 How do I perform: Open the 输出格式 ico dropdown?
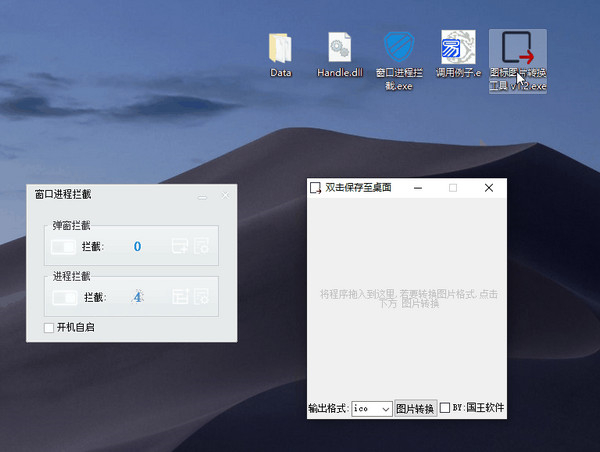(372, 409)
